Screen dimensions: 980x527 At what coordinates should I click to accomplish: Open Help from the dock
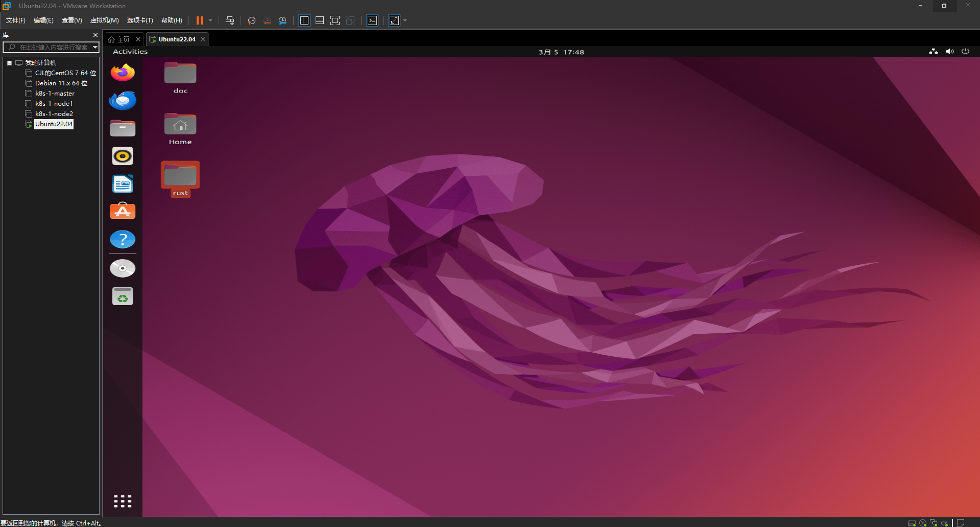point(123,239)
